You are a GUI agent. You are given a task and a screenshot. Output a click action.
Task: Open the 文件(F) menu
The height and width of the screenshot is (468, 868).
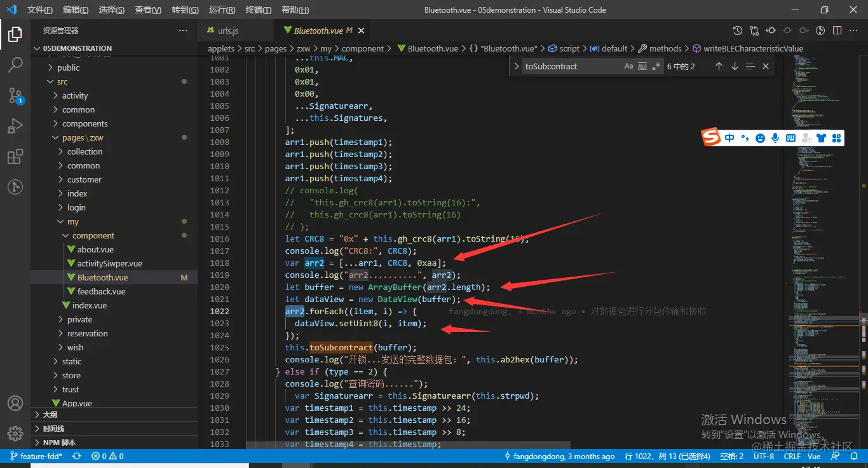tap(40, 10)
